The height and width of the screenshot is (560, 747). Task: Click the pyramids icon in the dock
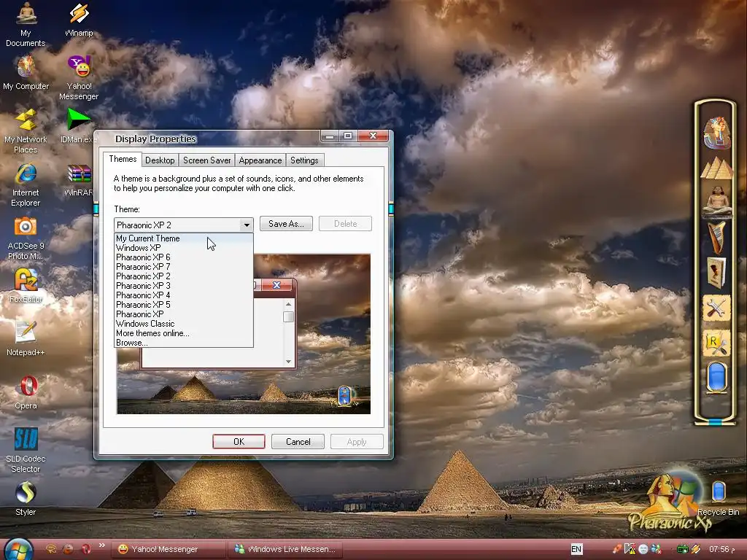[x=716, y=168]
